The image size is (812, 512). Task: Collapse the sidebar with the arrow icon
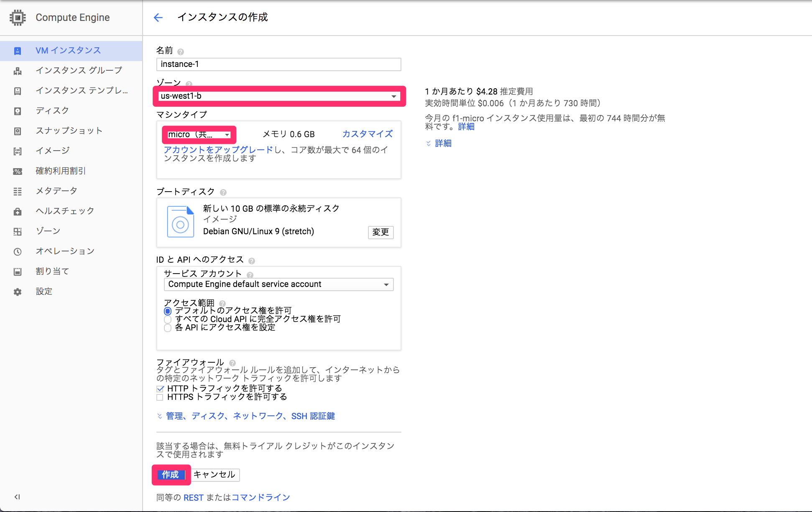[x=17, y=497]
